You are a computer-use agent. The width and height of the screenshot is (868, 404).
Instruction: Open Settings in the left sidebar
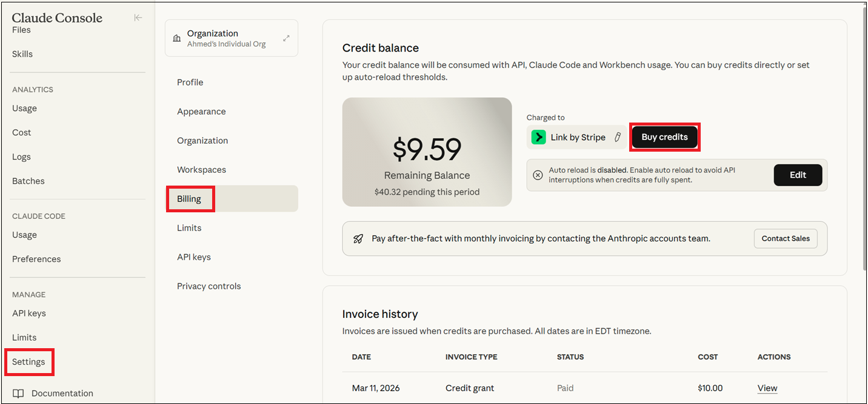28,362
